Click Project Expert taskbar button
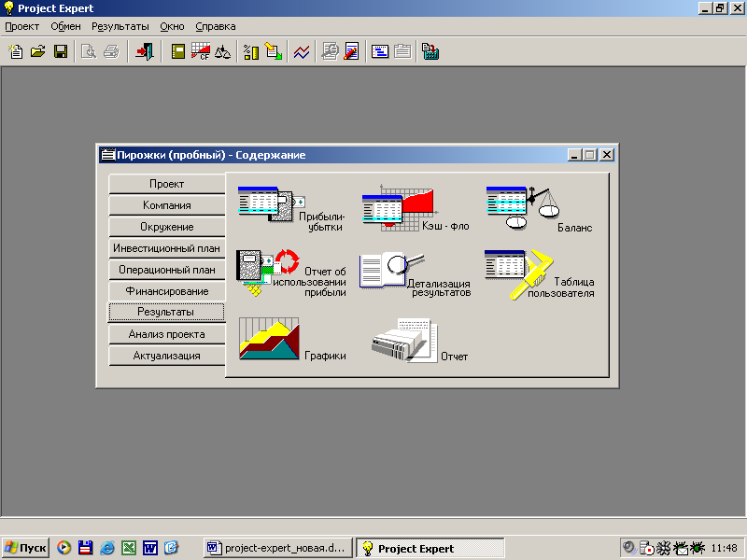747x560 pixels. (430, 549)
